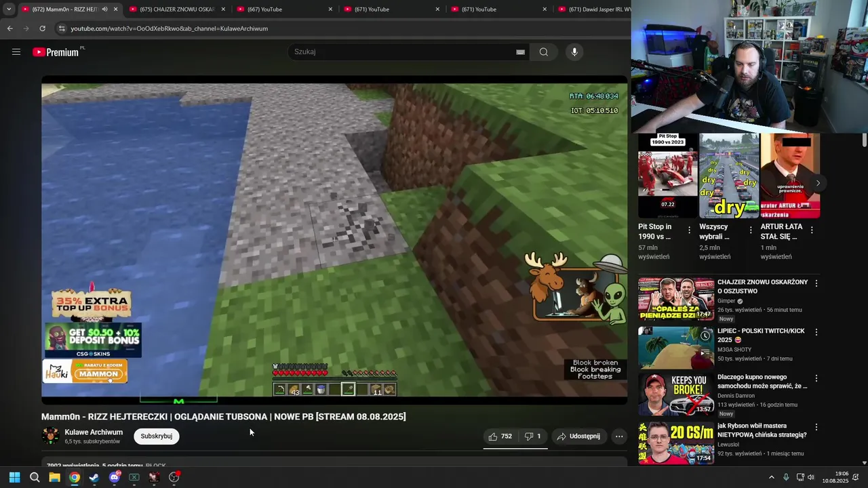This screenshot has width=868, height=488.
Task: Open Gimper channel link under CHAJZER video
Action: coord(726,301)
